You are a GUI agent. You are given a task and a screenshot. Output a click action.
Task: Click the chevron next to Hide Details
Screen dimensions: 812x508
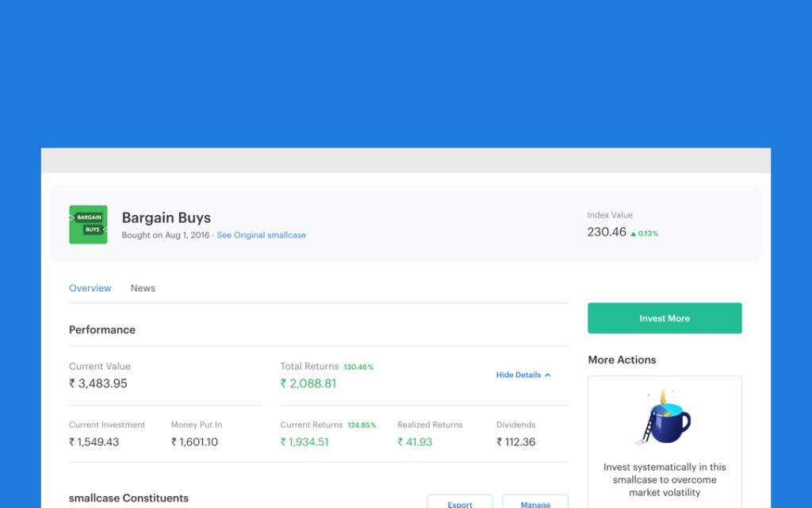548,375
